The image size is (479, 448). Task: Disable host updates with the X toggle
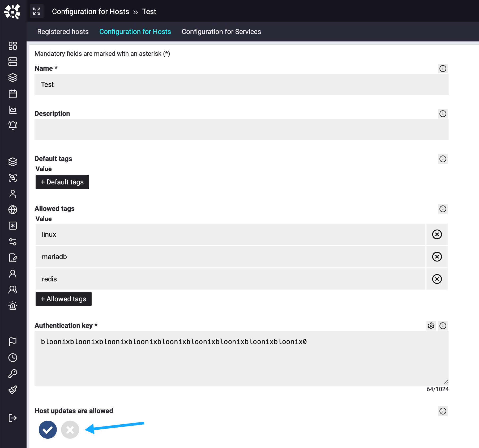(70, 430)
